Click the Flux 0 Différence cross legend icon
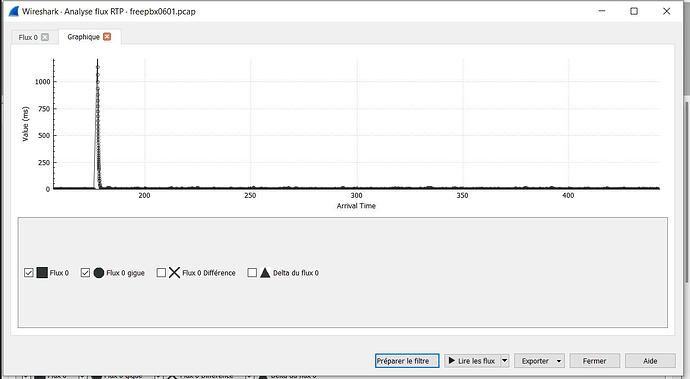This screenshot has height=379, width=690. (175, 273)
